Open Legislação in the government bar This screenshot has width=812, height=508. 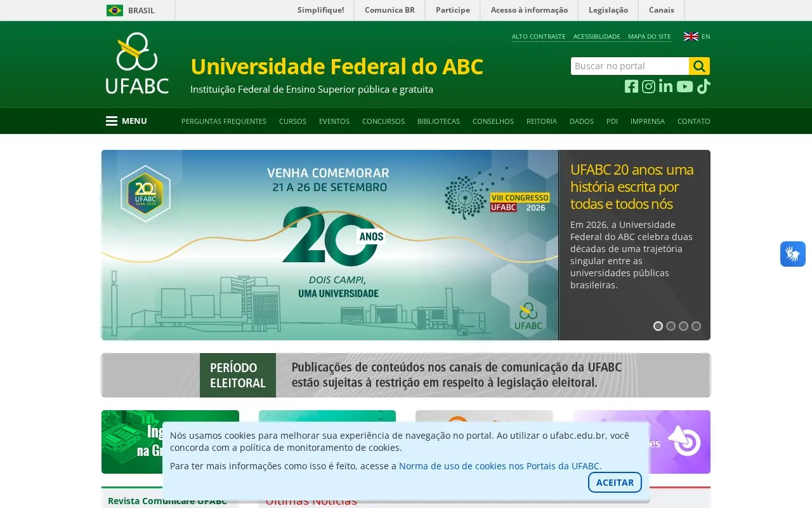click(x=608, y=10)
